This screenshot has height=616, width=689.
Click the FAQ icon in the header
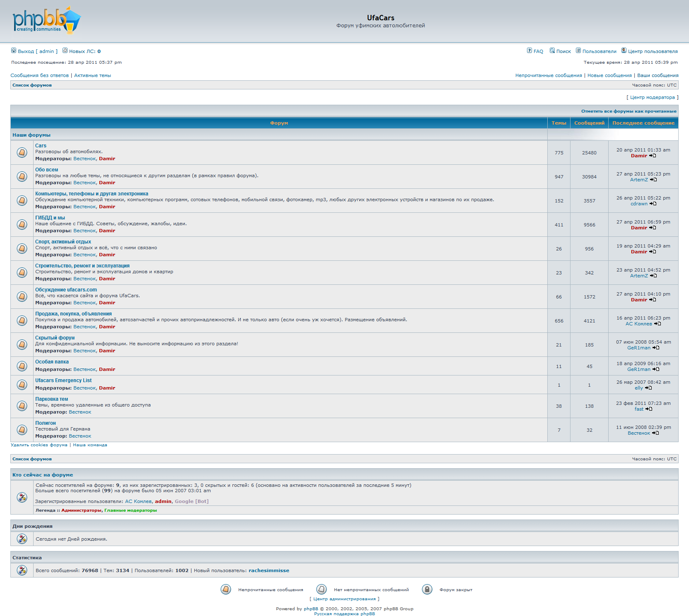coord(529,51)
